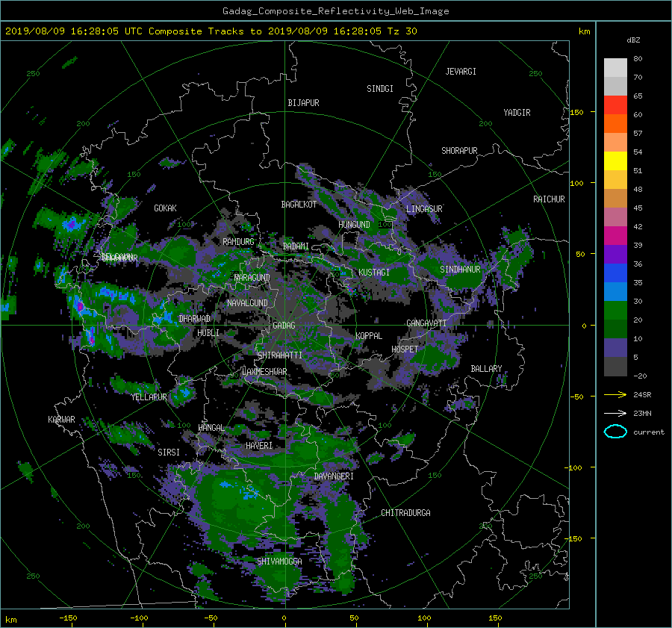Click the HUBLI city label
Screen dimensions: 672x628
(208, 332)
